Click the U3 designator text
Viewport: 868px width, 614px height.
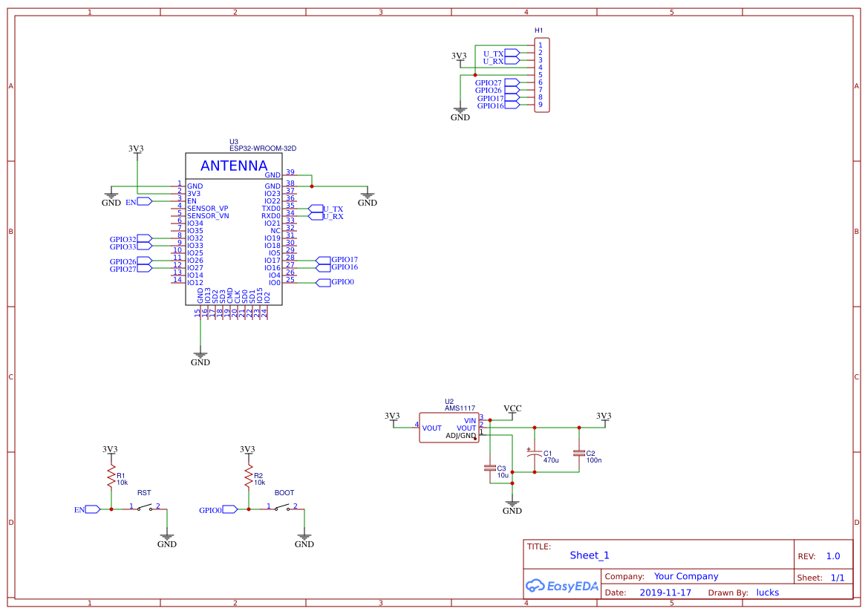[x=234, y=142]
